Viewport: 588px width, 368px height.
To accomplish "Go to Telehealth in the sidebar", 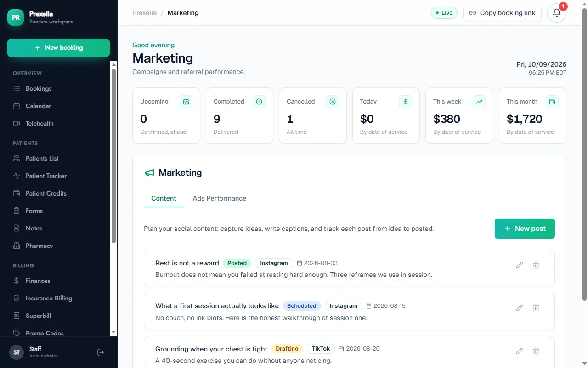I will tap(59, 123).
